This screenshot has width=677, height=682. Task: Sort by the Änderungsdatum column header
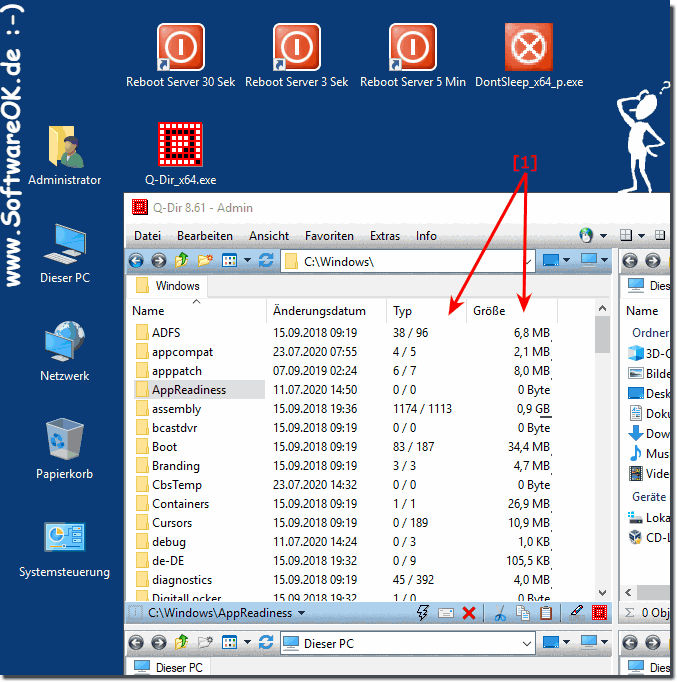pyautogui.click(x=326, y=311)
